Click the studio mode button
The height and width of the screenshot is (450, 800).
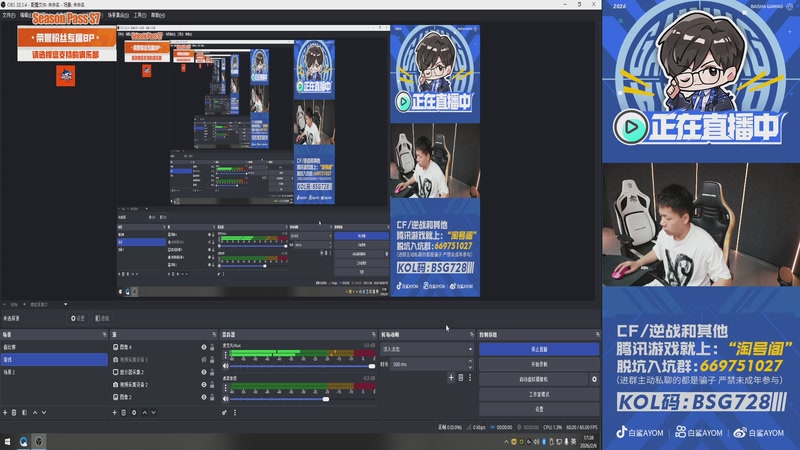[539, 394]
